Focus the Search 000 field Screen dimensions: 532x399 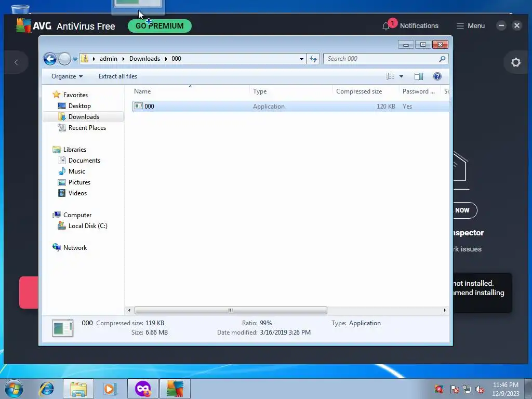385,59
